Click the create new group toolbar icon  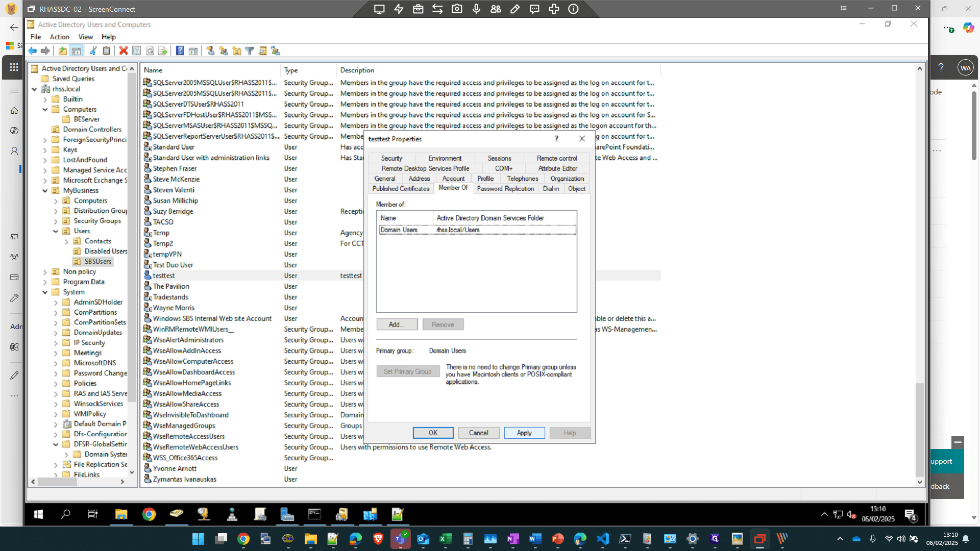[x=224, y=51]
